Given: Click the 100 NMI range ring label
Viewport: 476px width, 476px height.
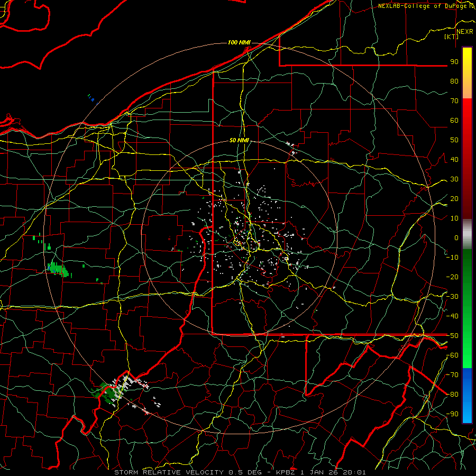Looking at the screenshot, I should 239,42.
